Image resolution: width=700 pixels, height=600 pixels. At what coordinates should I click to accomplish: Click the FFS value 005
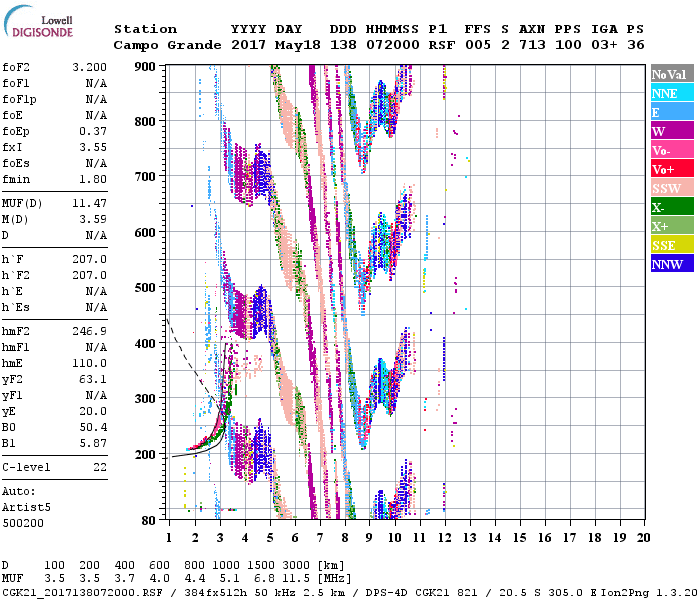tap(478, 45)
